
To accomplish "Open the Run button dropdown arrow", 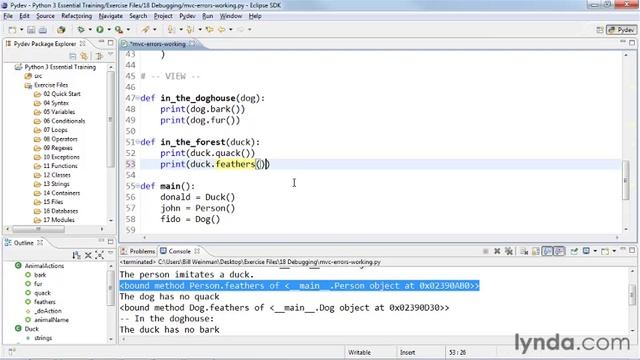I will pos(109,29).
